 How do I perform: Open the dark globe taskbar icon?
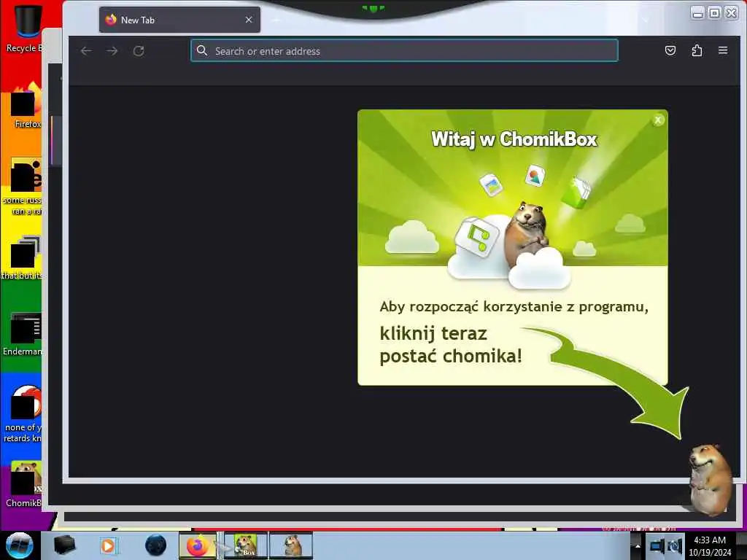[155, 545]
